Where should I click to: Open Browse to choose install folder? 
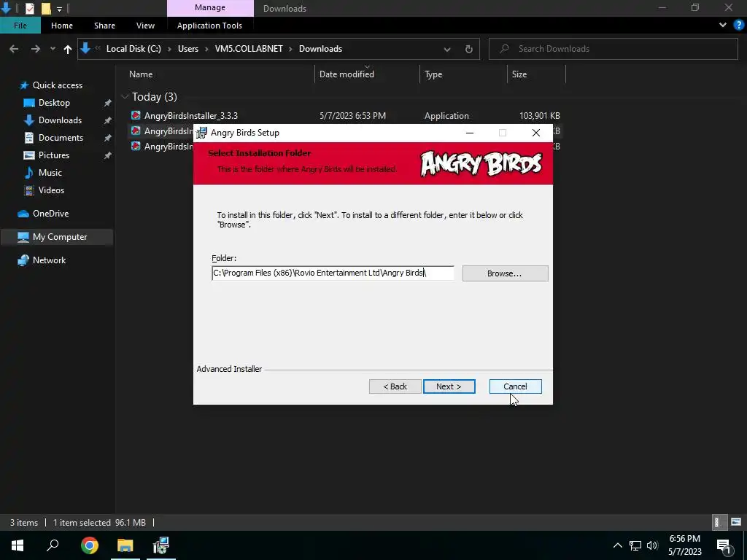(505, 273)
